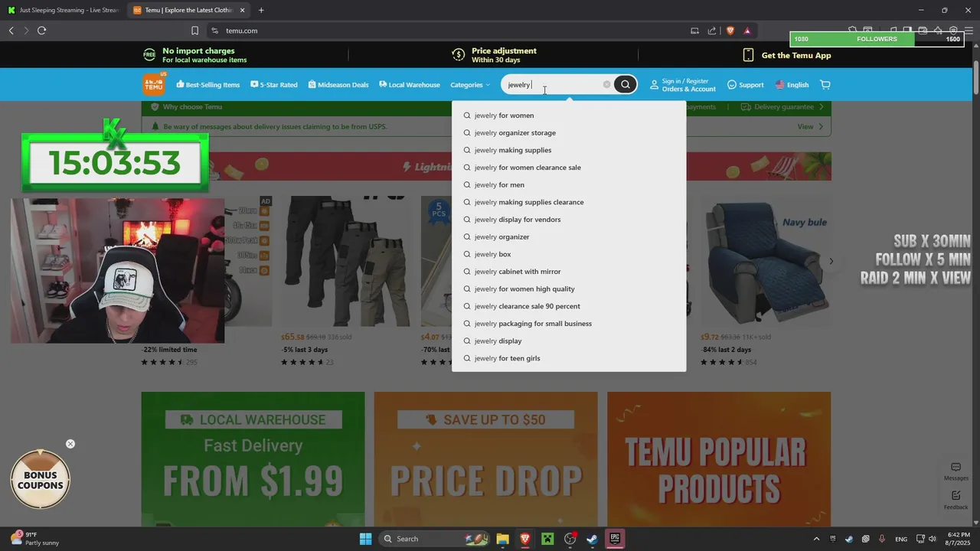980x551 pixels.
Task: Select suggestion 'jewelry display for vendors'
Action: [x=569, y=220]
